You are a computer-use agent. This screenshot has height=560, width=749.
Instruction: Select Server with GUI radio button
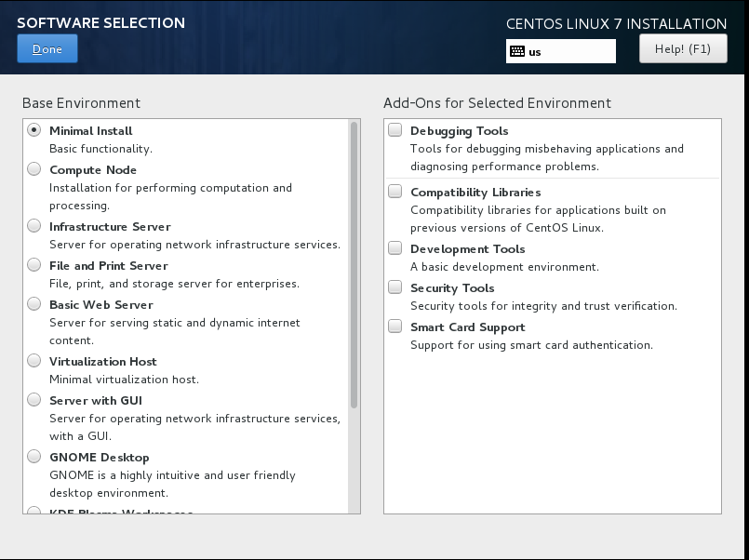(33, 400)
